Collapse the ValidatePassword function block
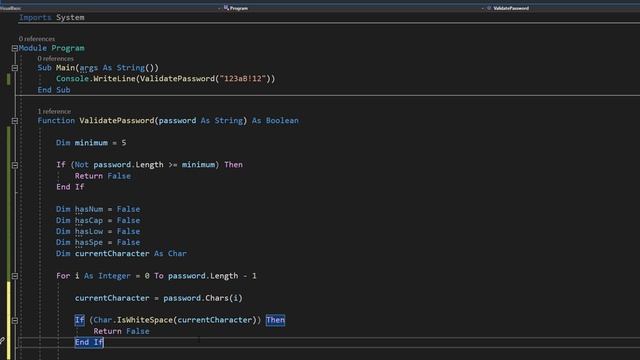The height and width of the screenshot is (360, 640). (15, 121)
